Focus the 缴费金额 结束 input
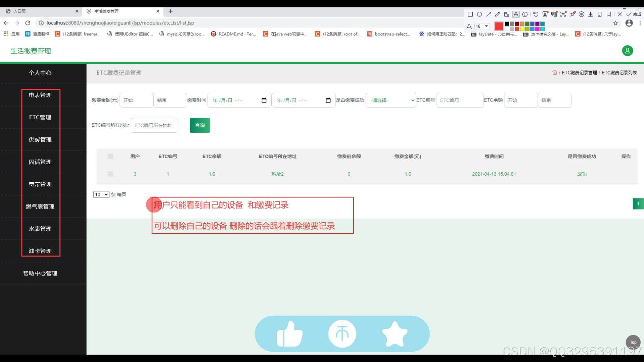644x362 pixels. (x=170, y=100)
